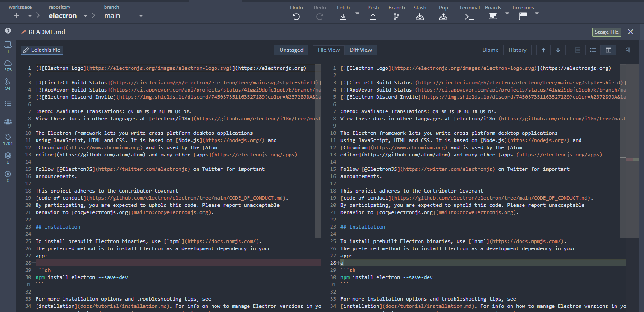Switch to Diff View
The image size is (644, 312).
click(x=361, y=50)
